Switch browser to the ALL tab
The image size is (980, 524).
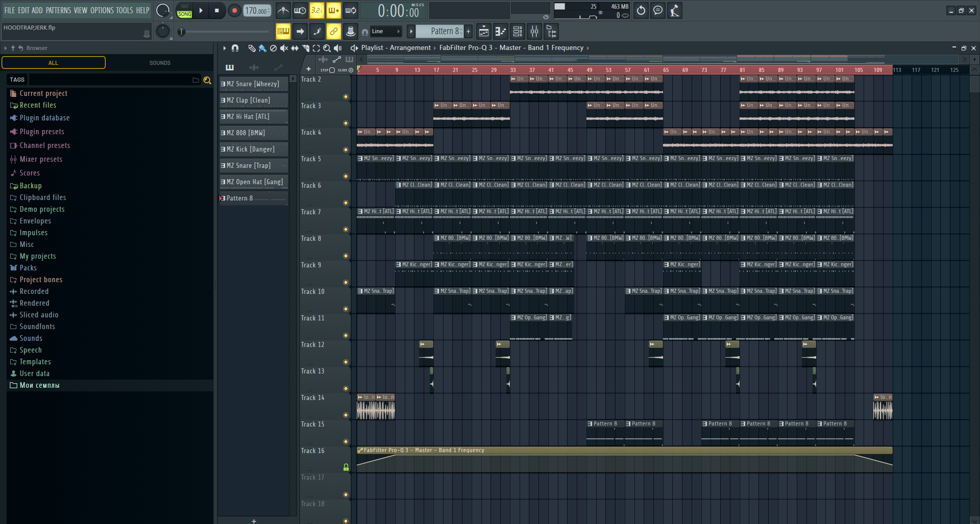pyautogui.click(x=54, y=63)
